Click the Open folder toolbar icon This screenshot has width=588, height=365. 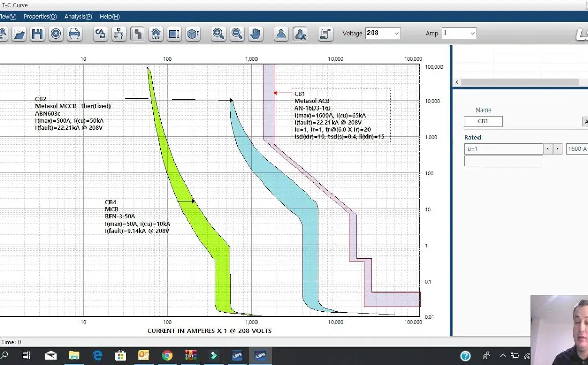pyautogui.click(x=19, y=34)
